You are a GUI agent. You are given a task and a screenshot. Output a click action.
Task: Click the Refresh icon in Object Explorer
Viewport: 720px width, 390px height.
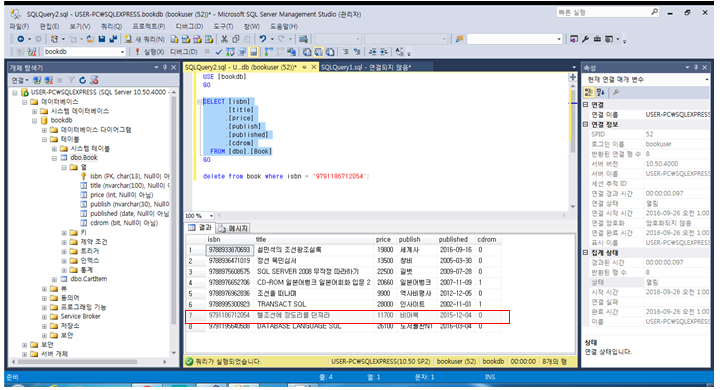coord(83,80)
